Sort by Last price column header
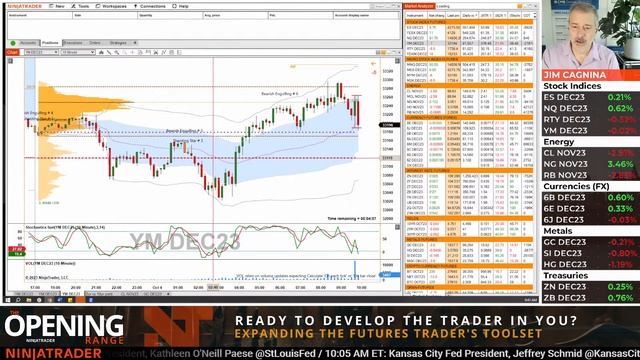Viewport: 640px width, 360px height. [453, 16]
